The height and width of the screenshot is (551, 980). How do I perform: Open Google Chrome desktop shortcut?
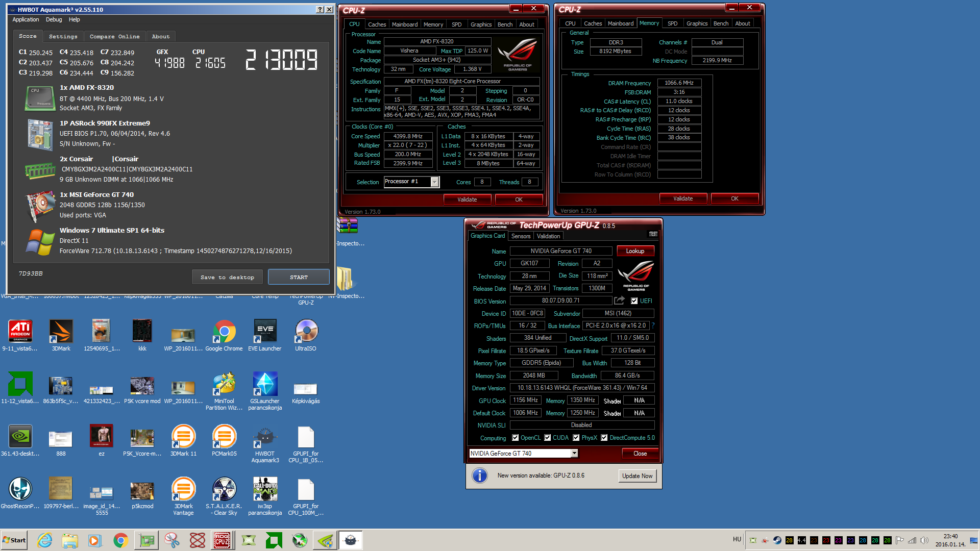224,335
